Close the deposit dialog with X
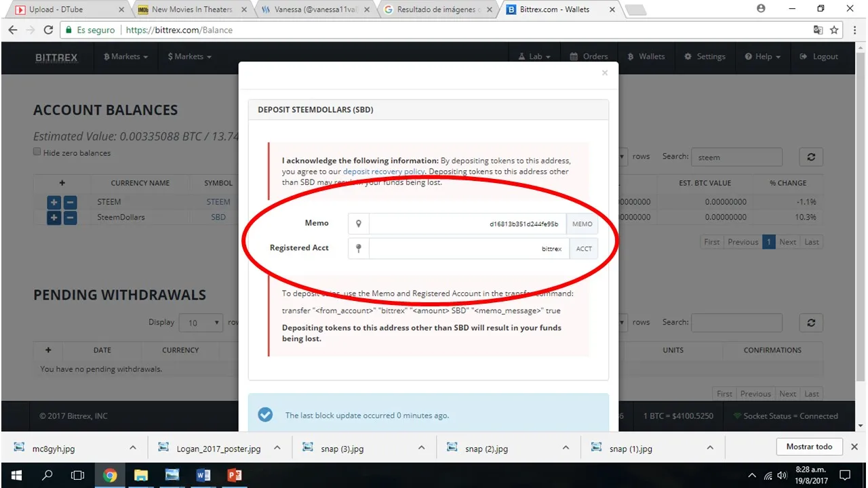The image size is (868, 488). pyautogui.click(x=605, y=73)
